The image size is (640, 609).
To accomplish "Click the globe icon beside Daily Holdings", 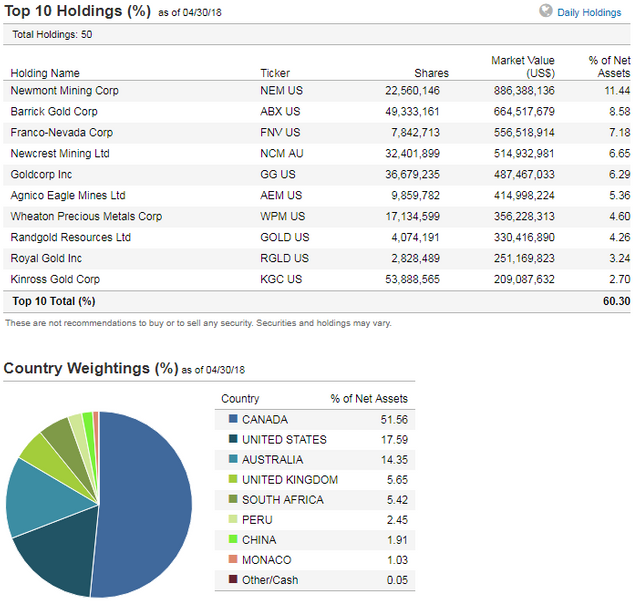I will [x=546, y=11].
